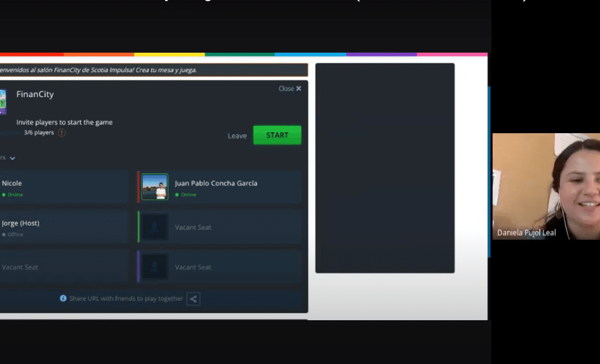Select Juan Pablo Concha García's avatar

(154, 187)
